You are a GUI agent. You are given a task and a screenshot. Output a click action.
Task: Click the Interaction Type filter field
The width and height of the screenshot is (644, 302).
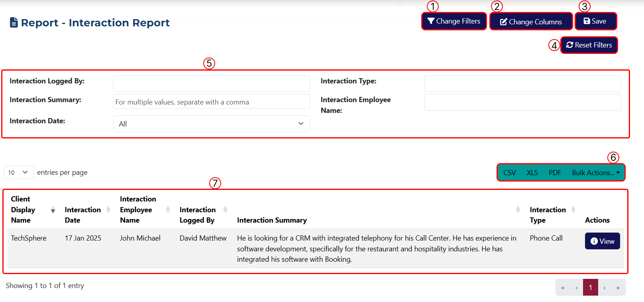point(522,84)
